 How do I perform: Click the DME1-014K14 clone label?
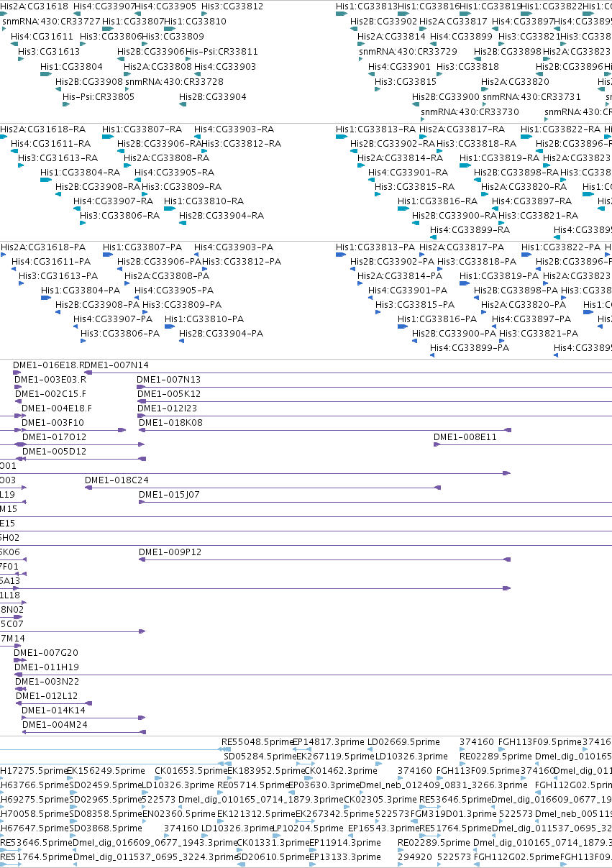click(54, 711)
